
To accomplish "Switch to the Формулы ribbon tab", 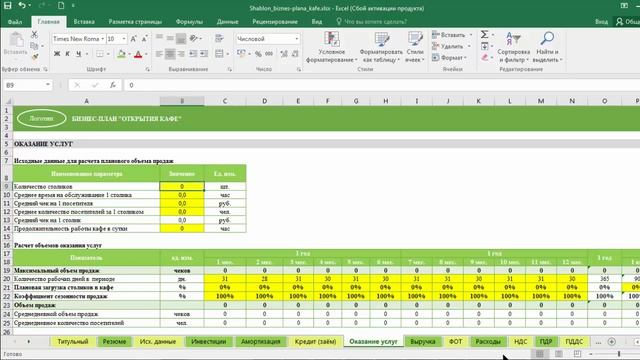I will [189, 22].
